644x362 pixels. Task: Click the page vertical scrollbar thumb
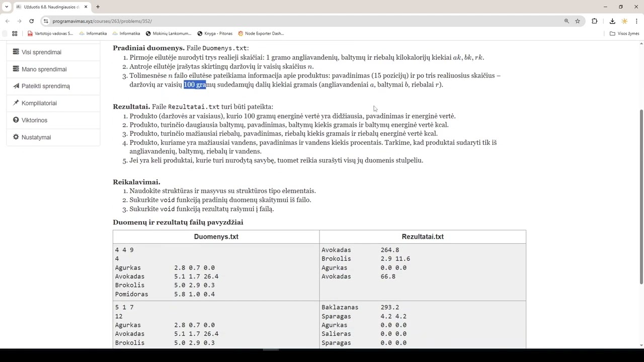click(x=641, y=197)
